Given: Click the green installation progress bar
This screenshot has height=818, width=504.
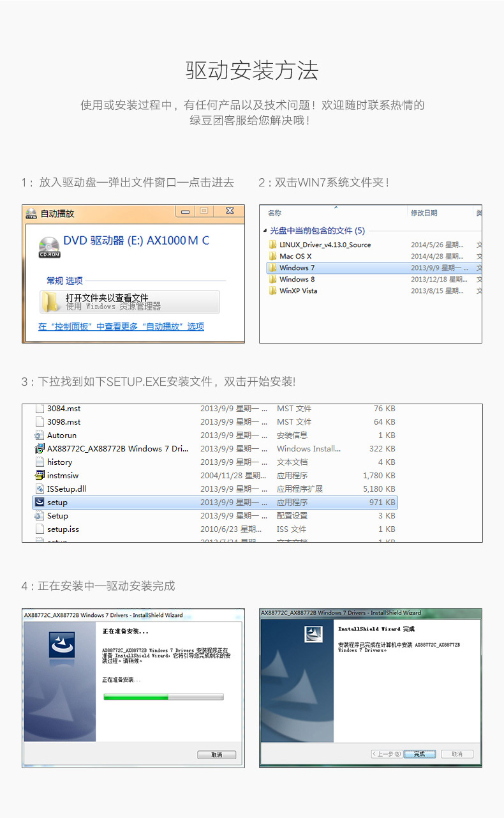Looking at the screenshot, I should 164,697.
